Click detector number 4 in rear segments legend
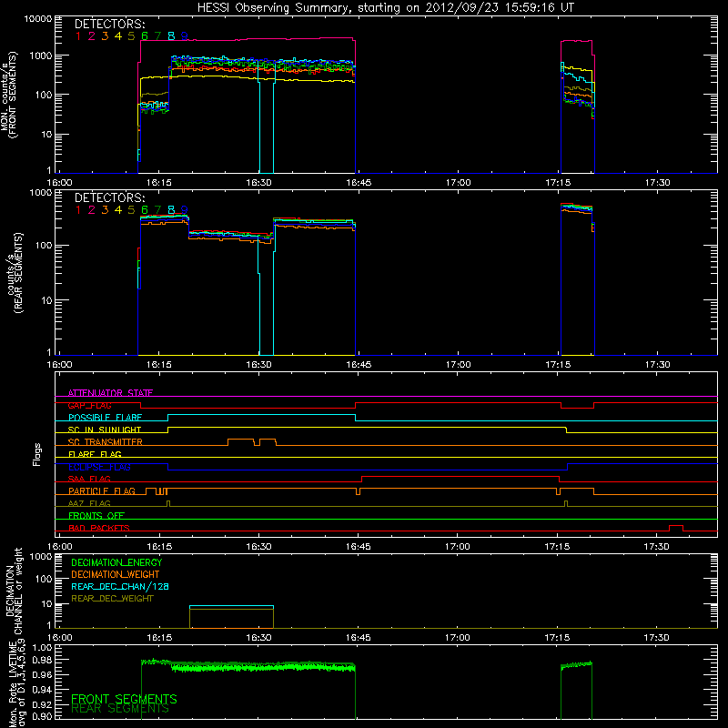 [x=118, y=210]
